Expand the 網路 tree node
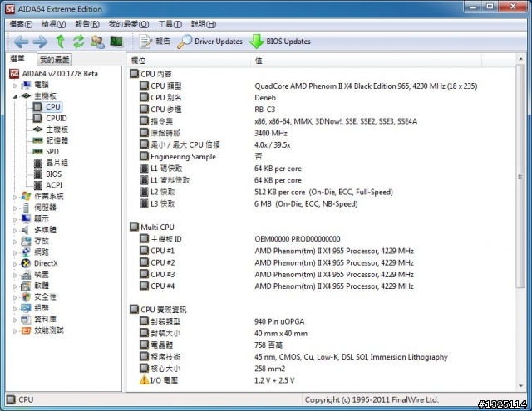The height and width of the screenshot is (411, 532). (15, 252)
